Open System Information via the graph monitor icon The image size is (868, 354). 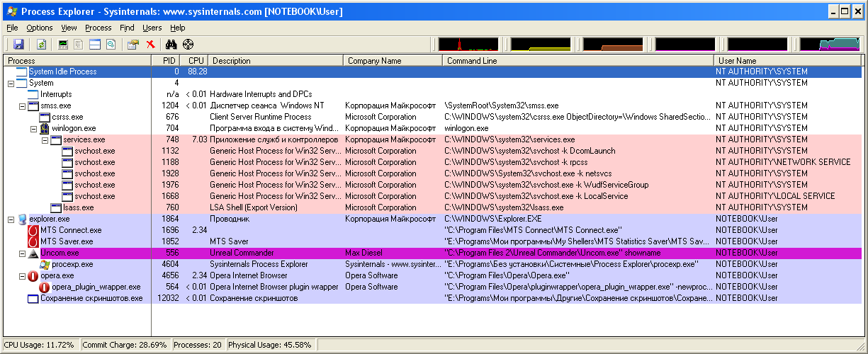[63, 45]
